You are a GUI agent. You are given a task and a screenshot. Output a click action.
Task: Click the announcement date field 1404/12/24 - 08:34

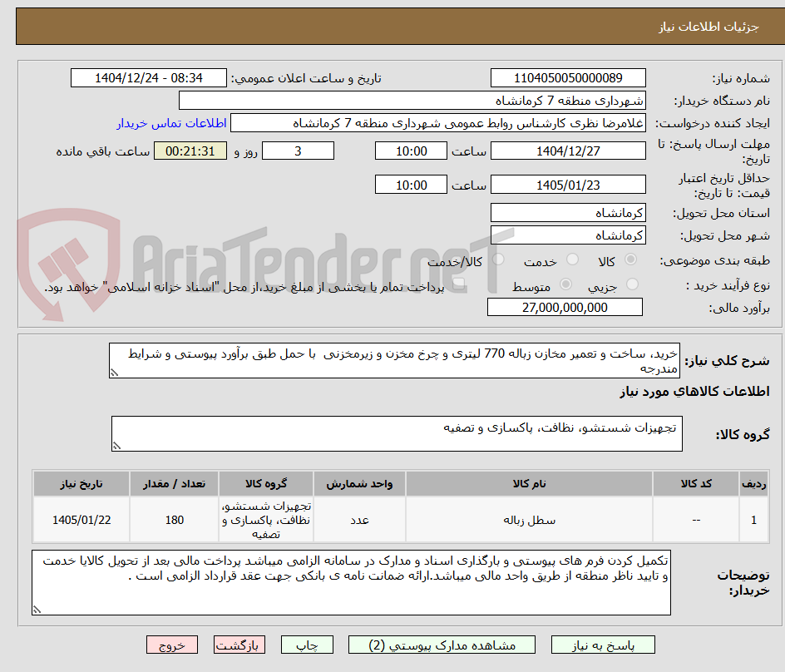149,78
